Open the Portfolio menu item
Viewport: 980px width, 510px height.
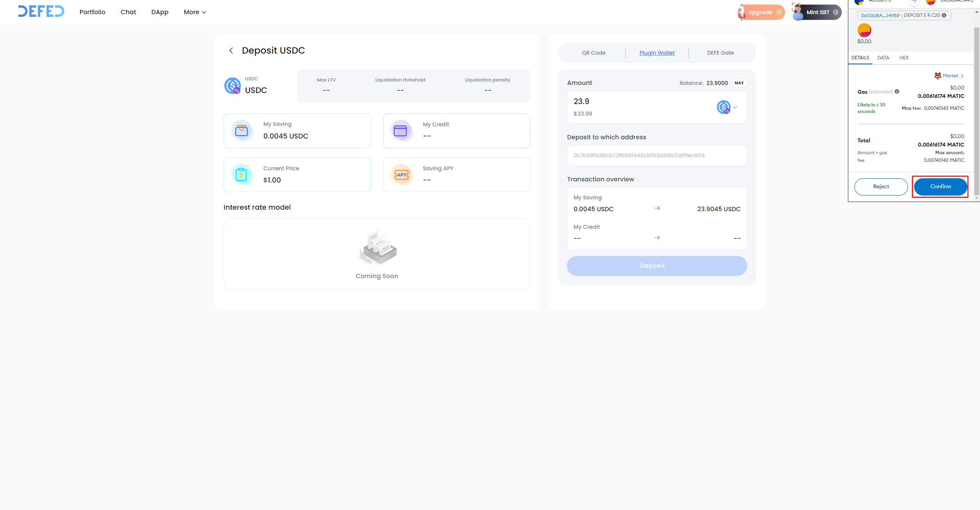pyautogui.click(x=92, y=12)
